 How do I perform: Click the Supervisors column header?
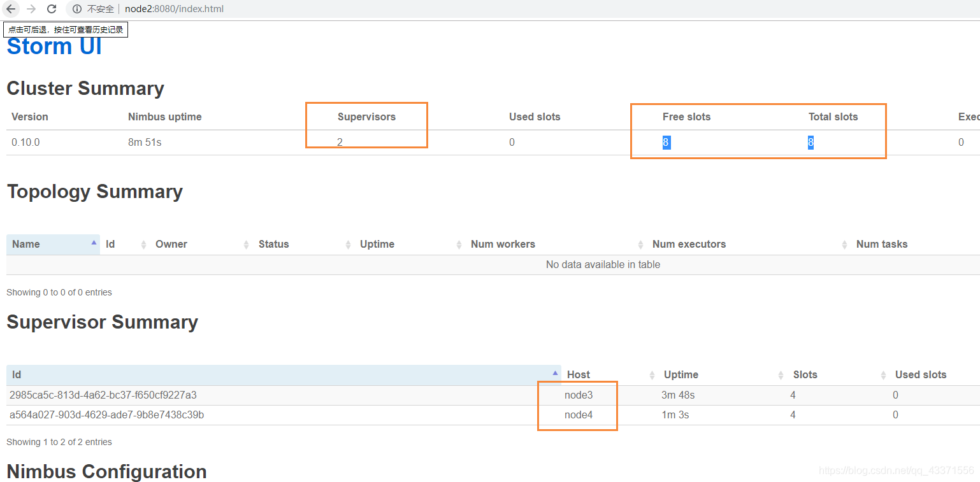click(366, 117)
